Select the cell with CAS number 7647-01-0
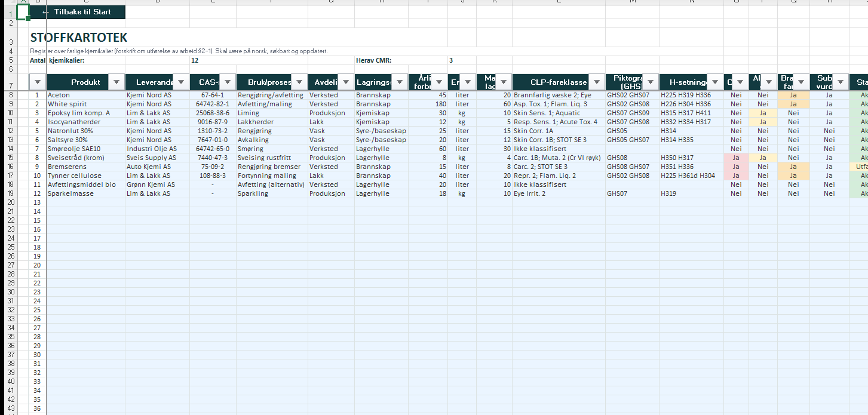The image size is (868, 415). click(x=213, y=140)
